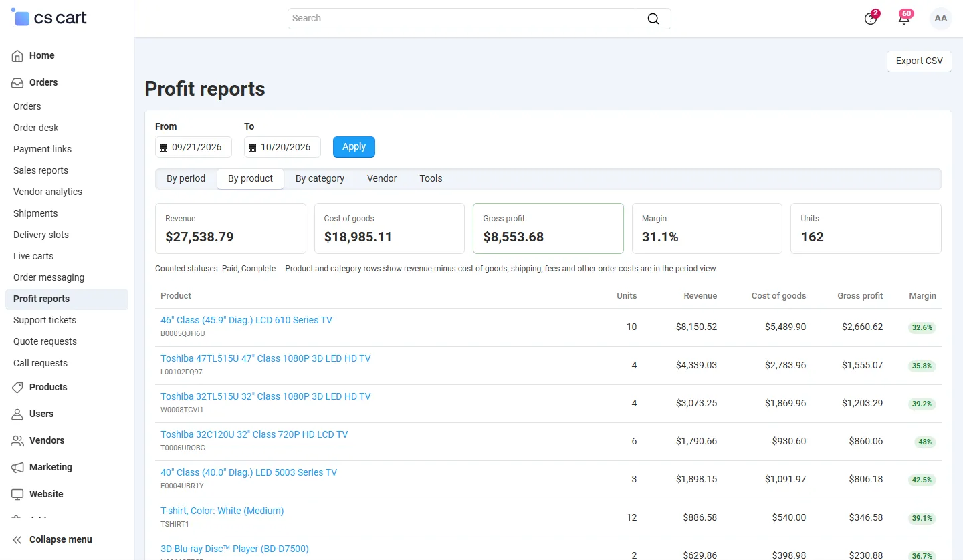
Task: Click the Export CSV button
Action: (919, 61)
